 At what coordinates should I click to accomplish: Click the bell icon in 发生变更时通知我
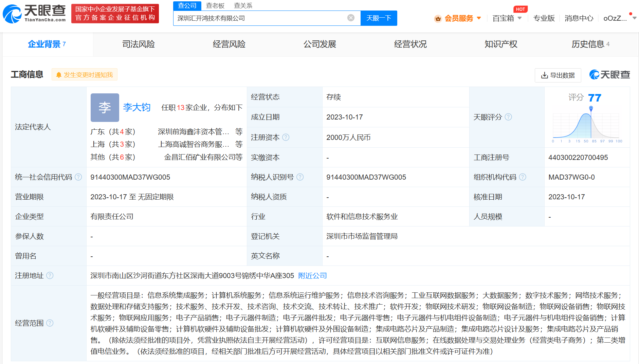pyautogui.click(x=58, y=75)
